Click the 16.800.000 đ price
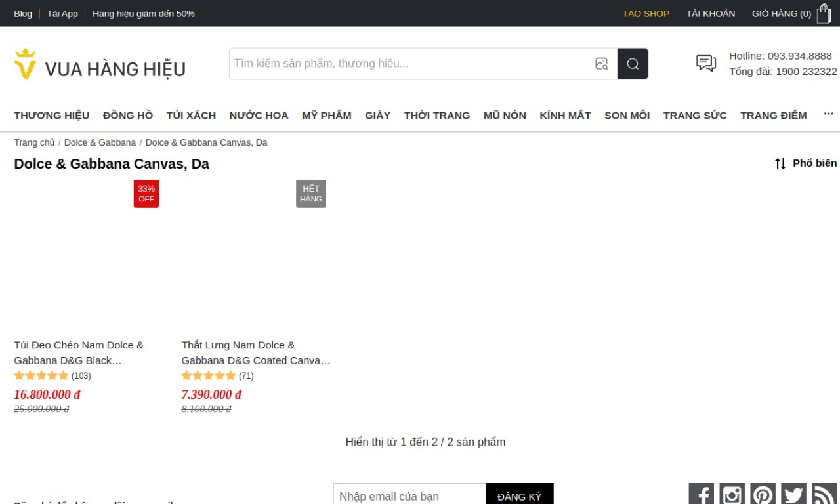Screen dimensions: 840x504 pos(47,394)
